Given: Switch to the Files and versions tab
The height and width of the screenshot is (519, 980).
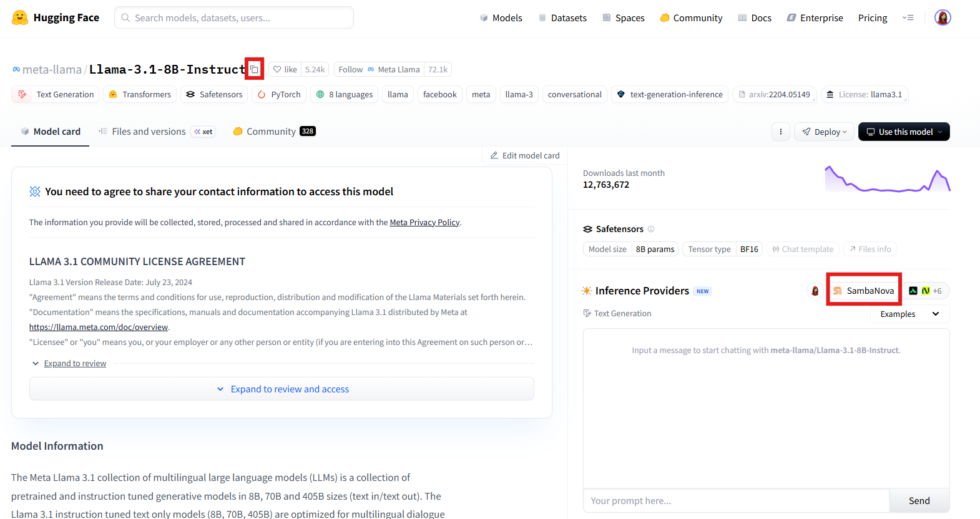Looking at the screenshot, I should [x=149, y=132].
